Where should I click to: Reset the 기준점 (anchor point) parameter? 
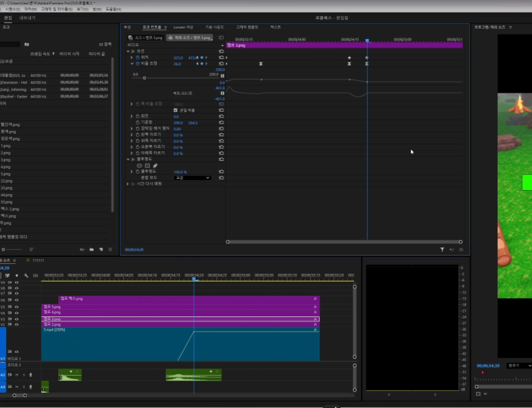[221, 123]
